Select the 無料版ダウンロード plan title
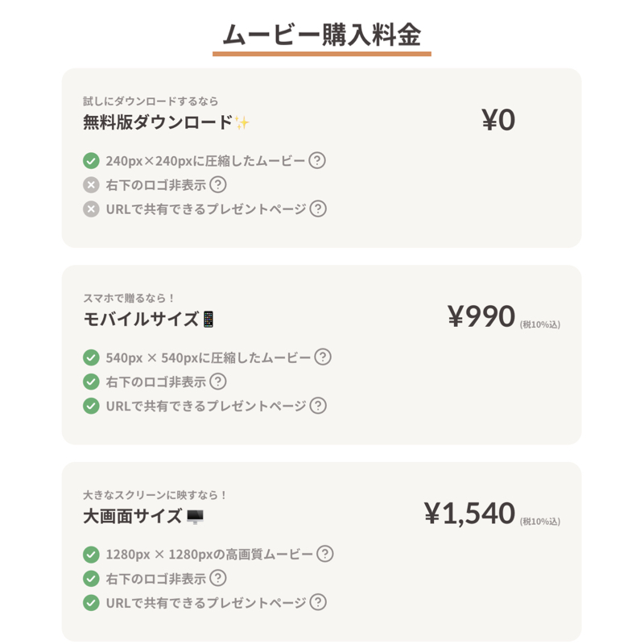This screenshot has width=644, height=644. pyautogui.click(x=158, y=122)
